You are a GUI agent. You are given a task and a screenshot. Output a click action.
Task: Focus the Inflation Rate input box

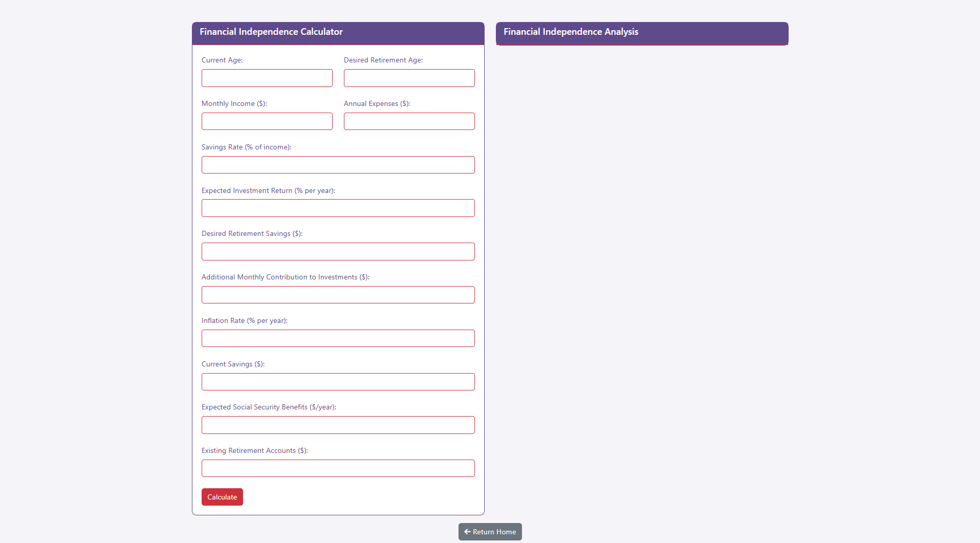tap(338, 338)
